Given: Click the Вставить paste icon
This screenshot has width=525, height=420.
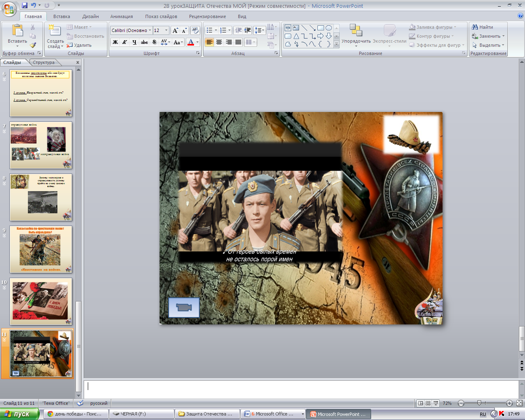Looking at the screenshot, I should (x=17, y=31).
